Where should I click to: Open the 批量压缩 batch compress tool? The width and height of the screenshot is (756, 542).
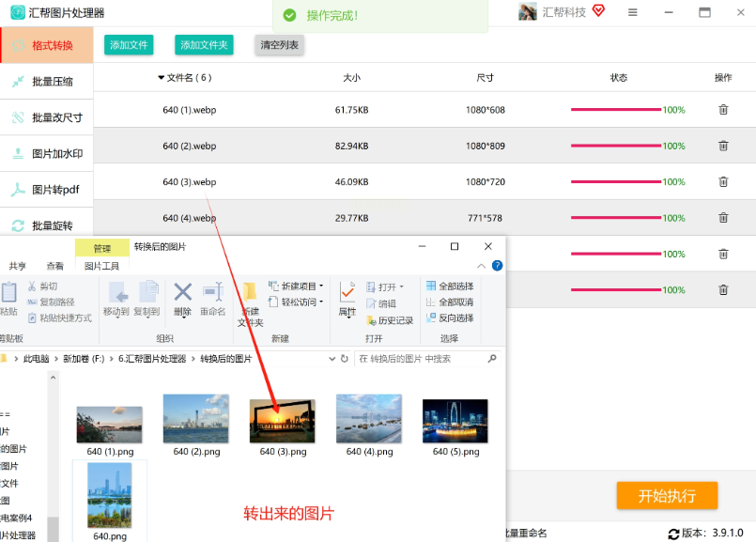52,82
